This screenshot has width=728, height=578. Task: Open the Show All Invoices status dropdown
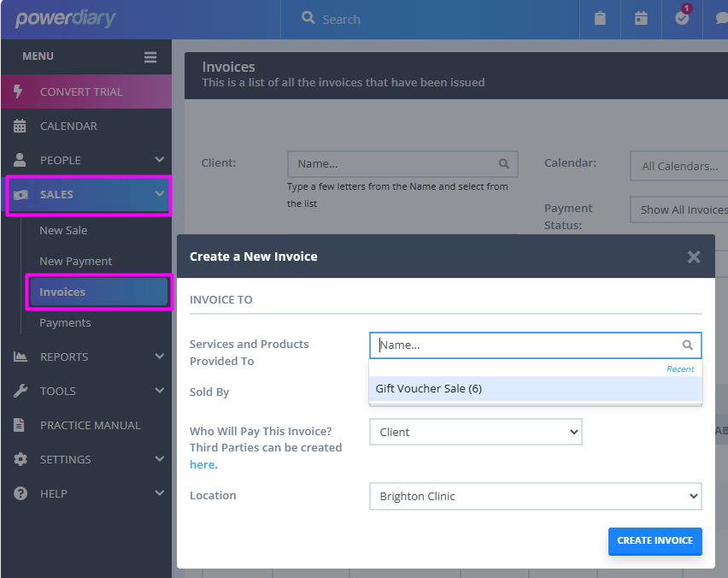pyautogui.click(x=678, y=209)
